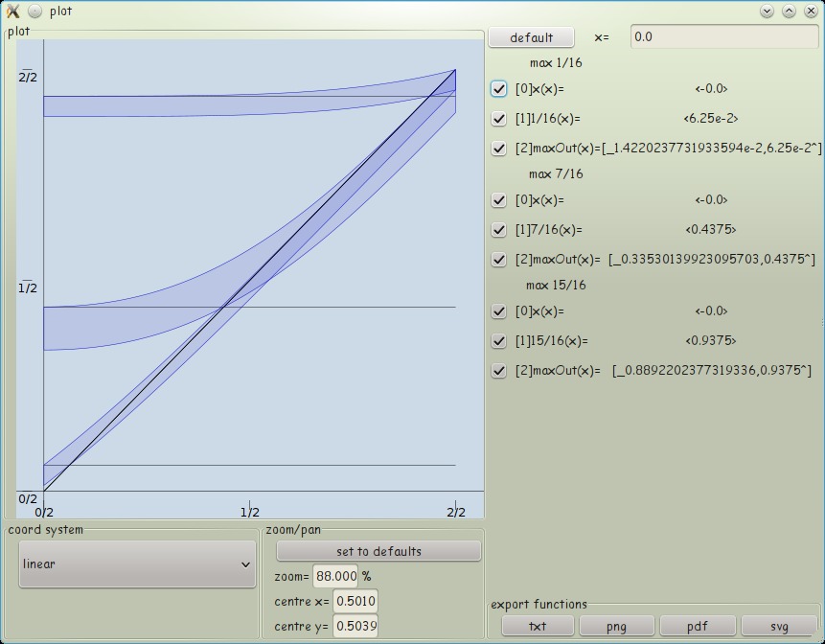
Task: Click the <0.9375> value
Action: tap(711, 341)
